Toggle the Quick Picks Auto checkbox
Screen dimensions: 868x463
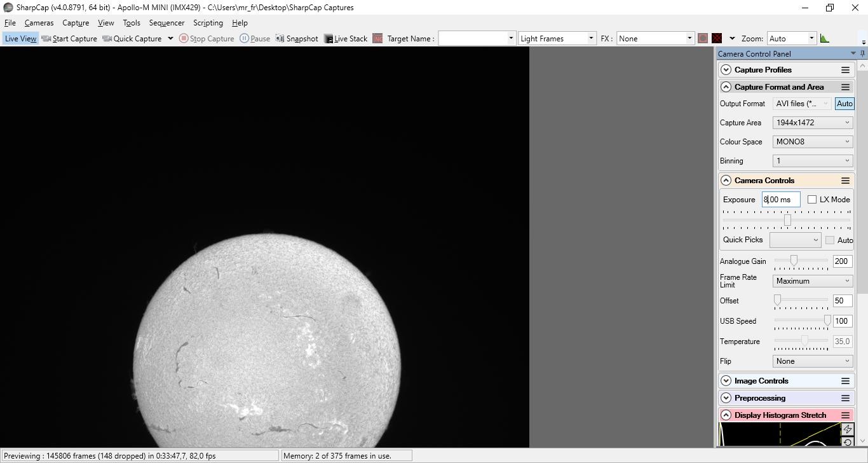830,240
